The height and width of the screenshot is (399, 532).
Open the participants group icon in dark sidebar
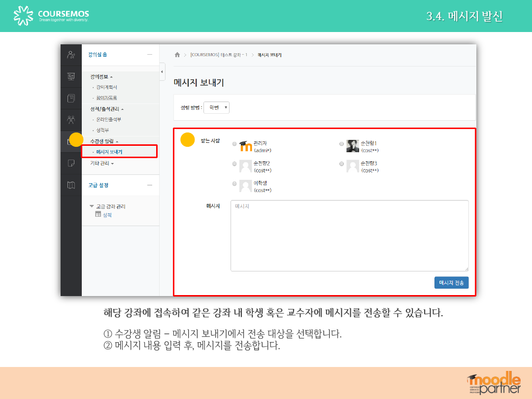(71, 119)
